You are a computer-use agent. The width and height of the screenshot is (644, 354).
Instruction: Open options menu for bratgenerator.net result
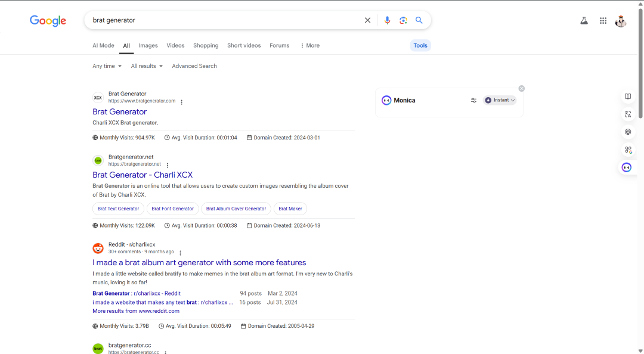click(167, 165)
